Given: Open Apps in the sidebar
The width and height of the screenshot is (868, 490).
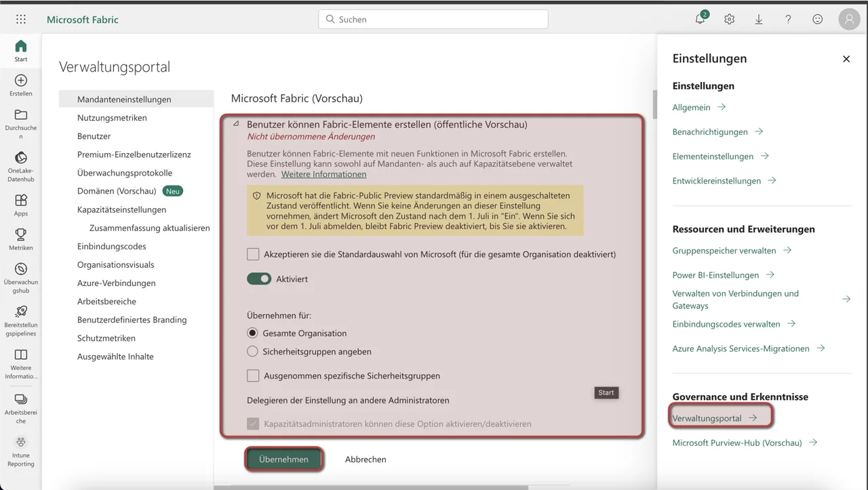Looking at the screenshot, I should coord(21,205).
